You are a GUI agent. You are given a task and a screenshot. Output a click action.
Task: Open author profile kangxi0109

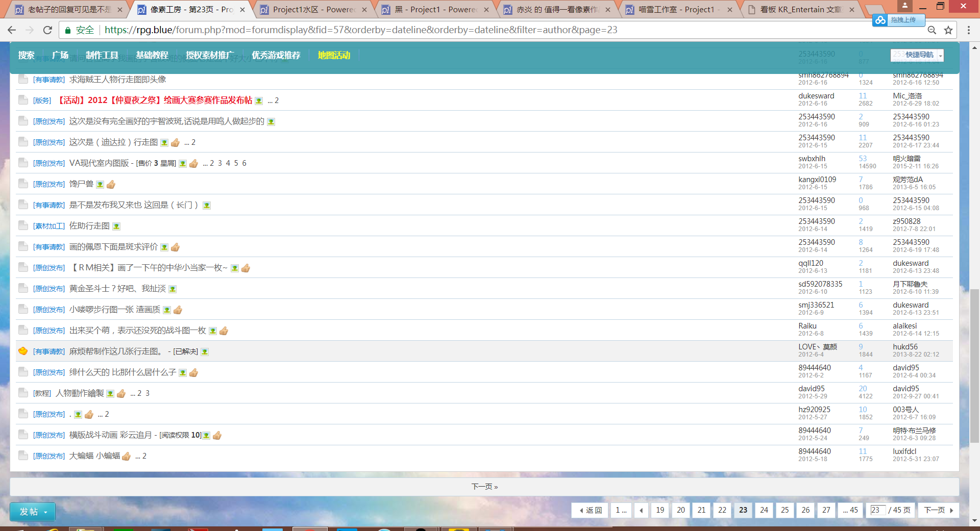[817, 180]
